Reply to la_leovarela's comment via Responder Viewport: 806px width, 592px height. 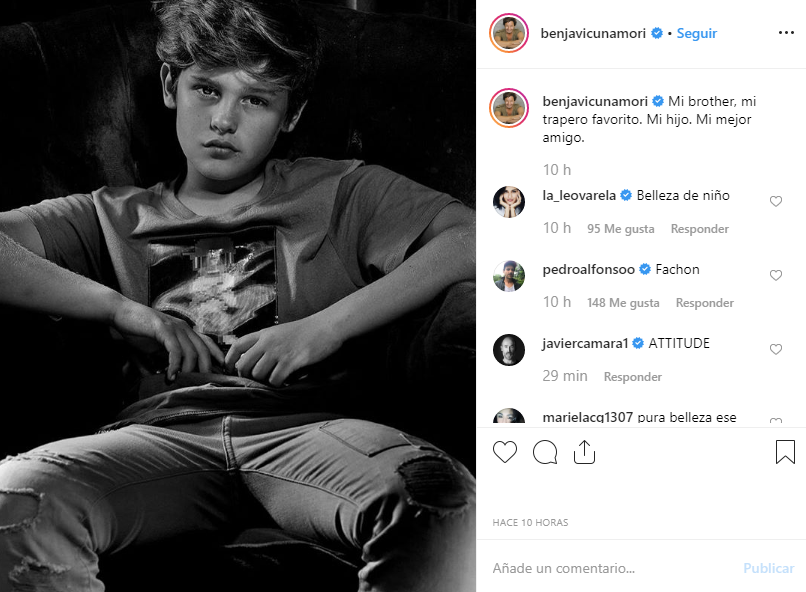click(700, 229)
